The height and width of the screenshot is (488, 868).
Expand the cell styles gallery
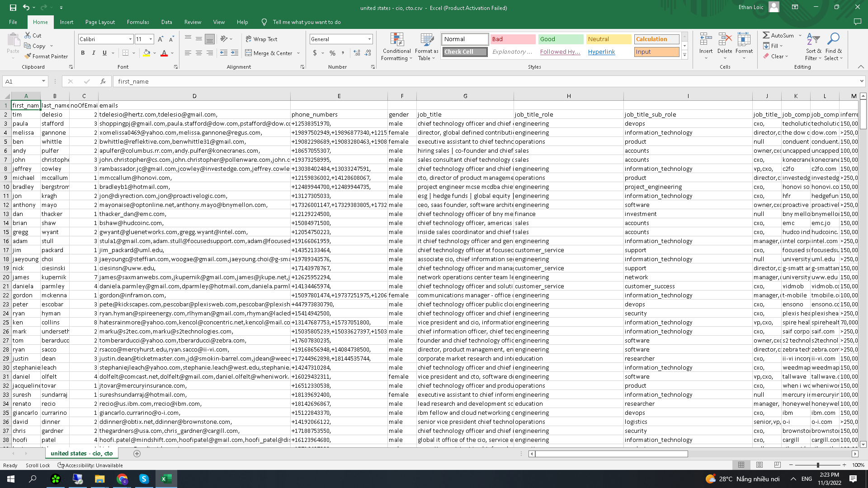pyautogui.click(x=684, y=55)
